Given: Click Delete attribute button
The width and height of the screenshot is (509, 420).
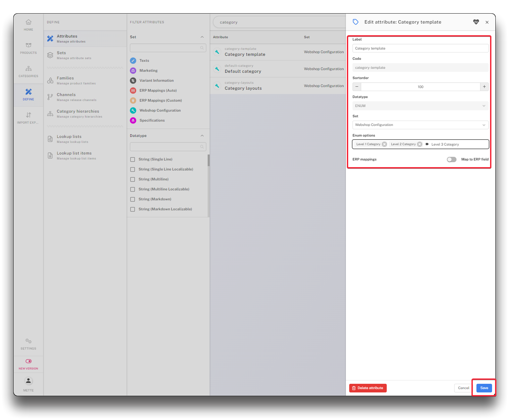Looking at the screenshot, I should click(x=368, y=388).
